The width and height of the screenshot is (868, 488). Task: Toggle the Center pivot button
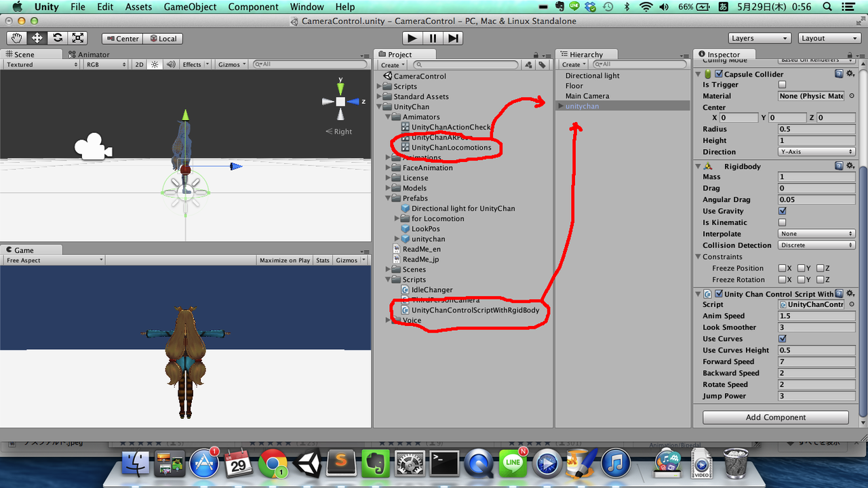pyautogui.click(x=122, y=39)
